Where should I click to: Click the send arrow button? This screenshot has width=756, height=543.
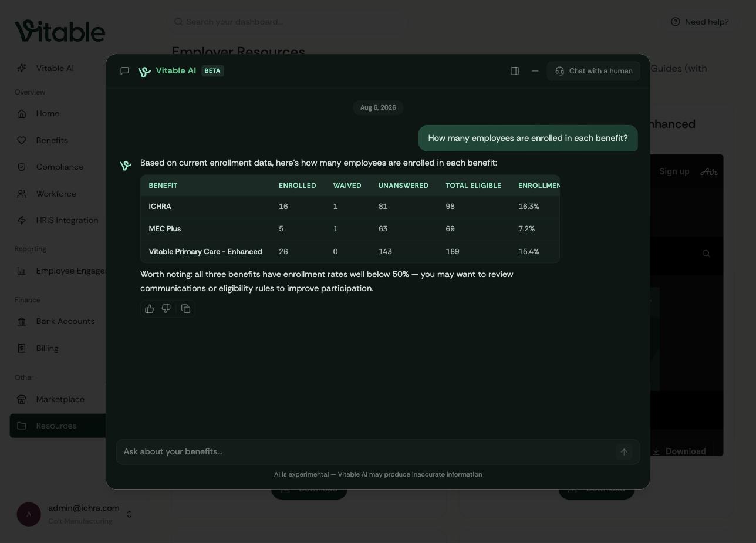(x=624, y=452)
